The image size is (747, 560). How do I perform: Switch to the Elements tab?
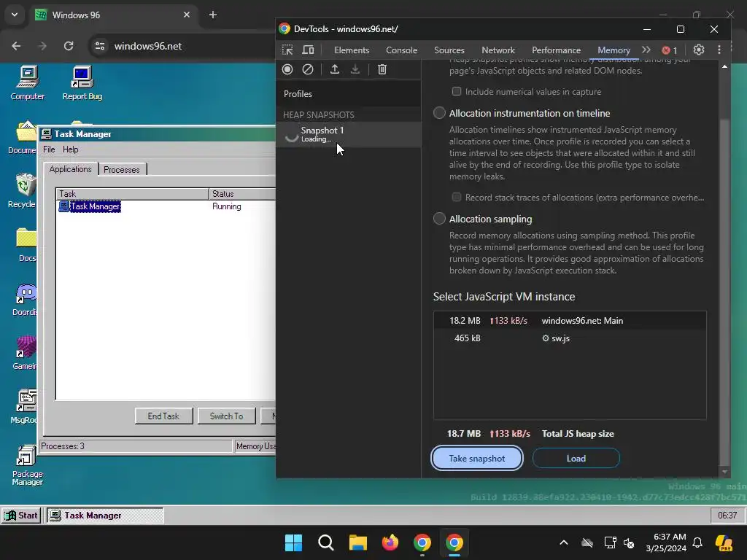(x=352, y=50)
